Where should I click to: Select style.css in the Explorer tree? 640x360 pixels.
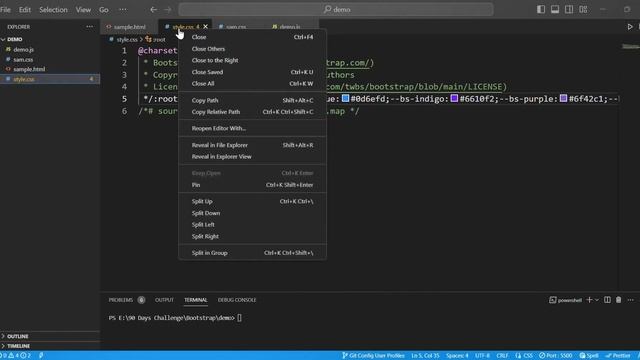(x=50, y=79)
